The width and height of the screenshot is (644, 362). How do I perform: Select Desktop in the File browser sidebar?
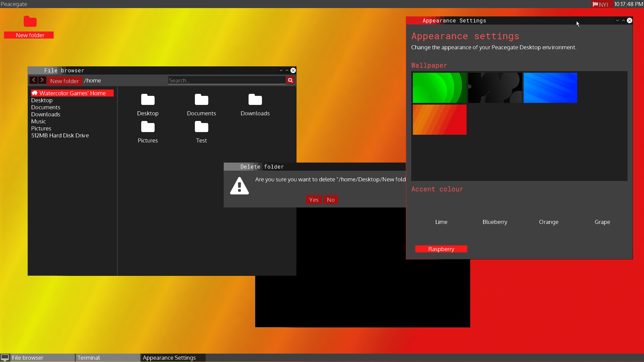click(x=42, y=100)
